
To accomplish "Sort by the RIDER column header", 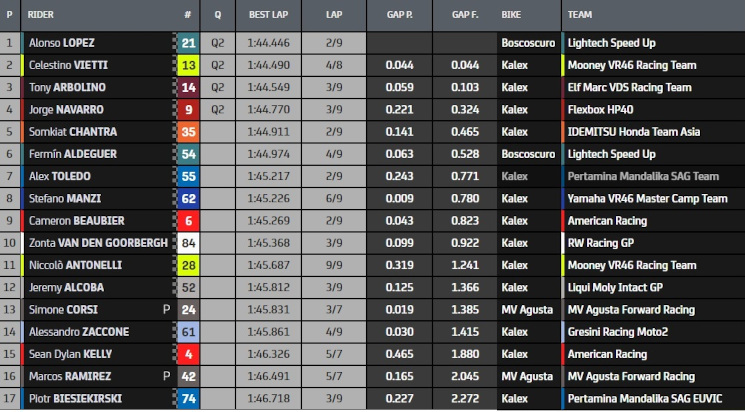I will pos(41,15).
